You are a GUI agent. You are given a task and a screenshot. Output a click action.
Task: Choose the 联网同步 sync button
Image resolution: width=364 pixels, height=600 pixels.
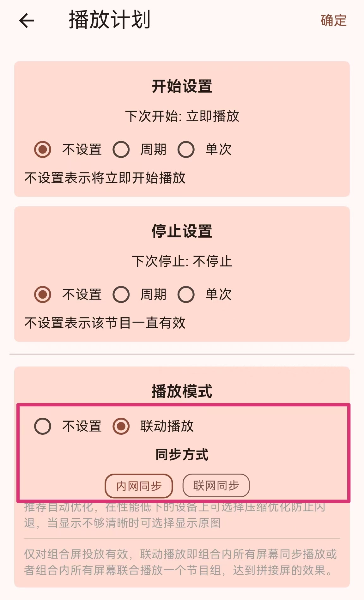click(216, 486)
